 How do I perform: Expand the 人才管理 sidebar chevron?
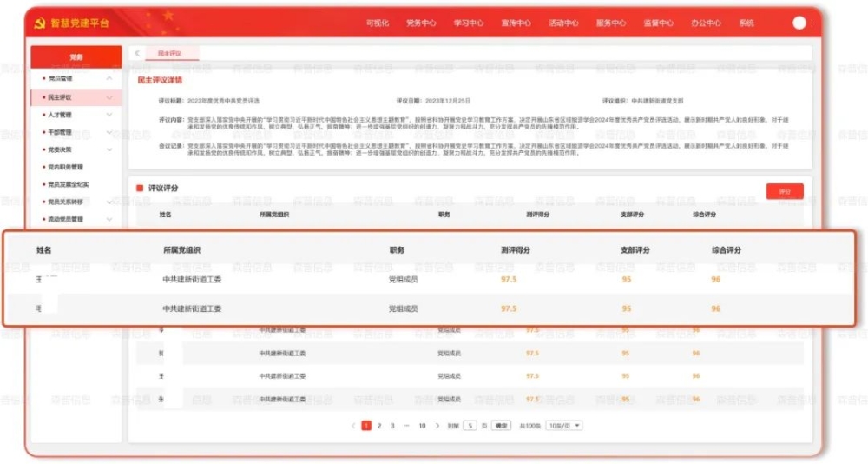109,115
